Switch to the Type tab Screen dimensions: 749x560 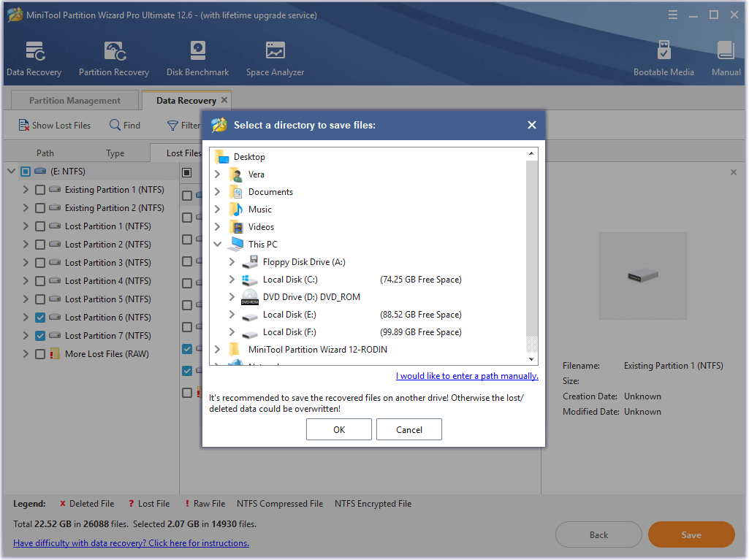coord(115,153)
